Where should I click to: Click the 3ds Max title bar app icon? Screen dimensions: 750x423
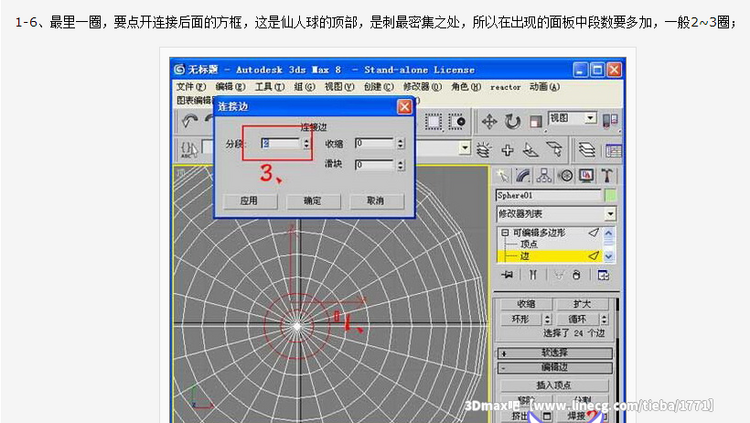[x=179, y=70]
